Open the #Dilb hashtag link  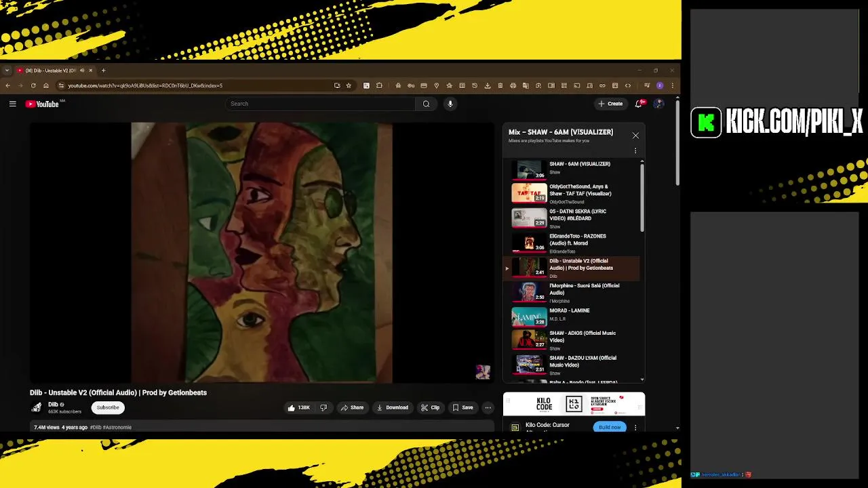[x=96, y=428]
